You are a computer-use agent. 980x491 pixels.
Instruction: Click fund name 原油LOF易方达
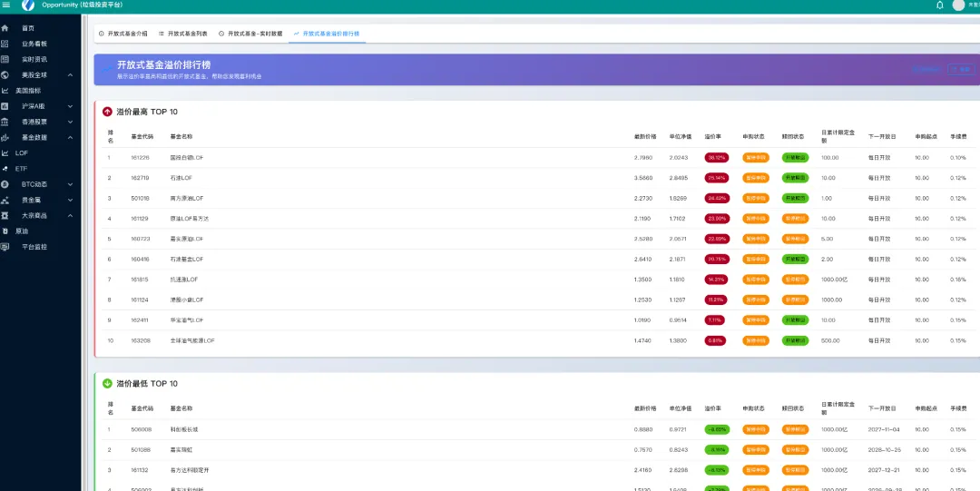coord(190,219)
